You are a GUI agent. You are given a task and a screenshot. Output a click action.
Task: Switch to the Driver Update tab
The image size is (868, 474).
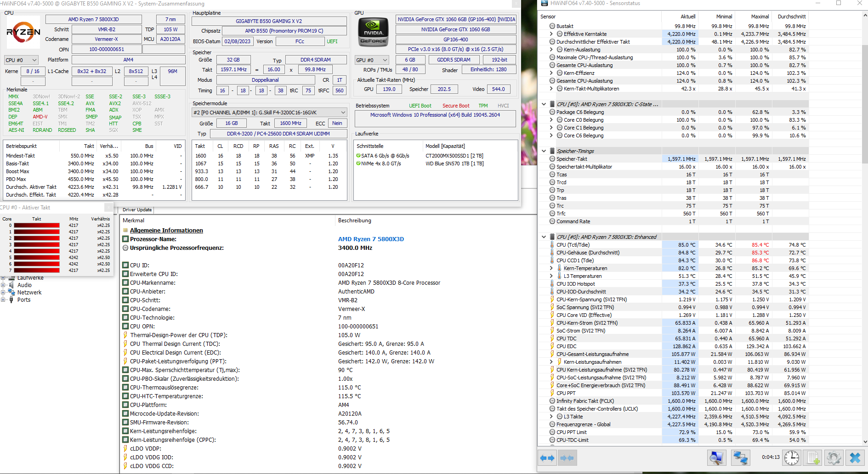point(137,209)
